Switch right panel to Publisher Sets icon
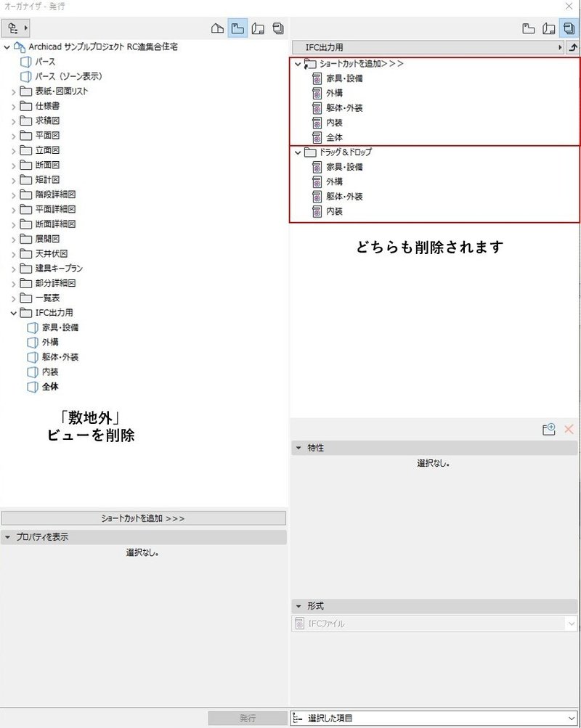Screen dimensions: 581x728 click(569, 28)
